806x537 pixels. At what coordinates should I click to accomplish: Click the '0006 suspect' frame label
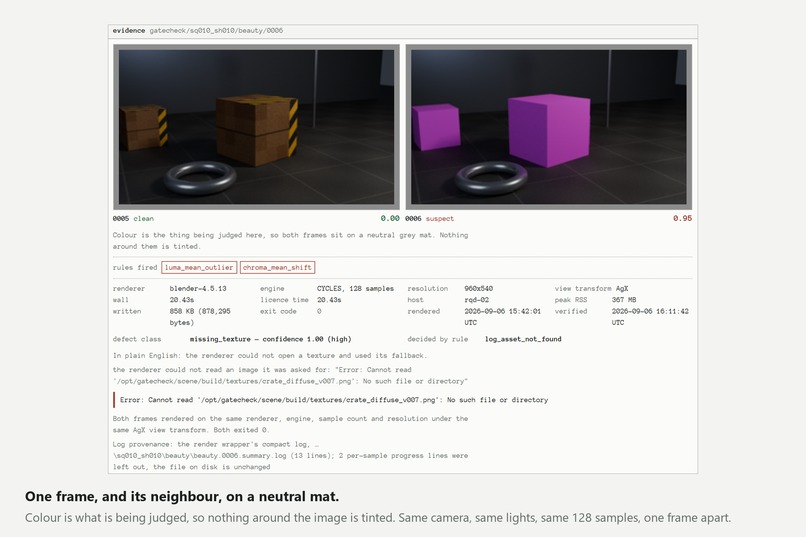(x=430, y=218)
